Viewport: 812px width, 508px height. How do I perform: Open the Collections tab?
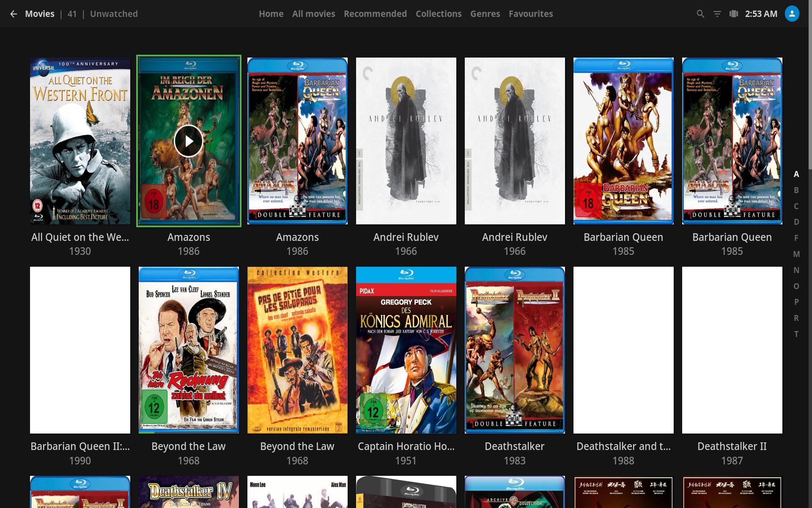439,14
